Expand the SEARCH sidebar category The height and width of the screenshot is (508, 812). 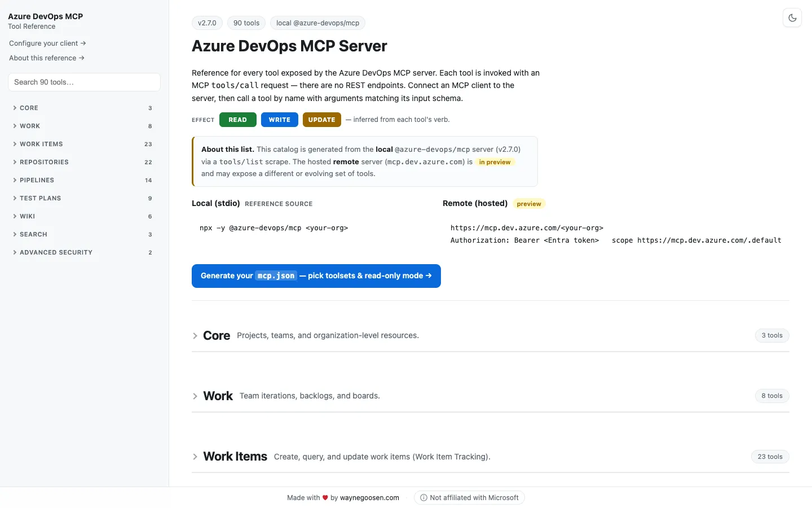point(84,234)
